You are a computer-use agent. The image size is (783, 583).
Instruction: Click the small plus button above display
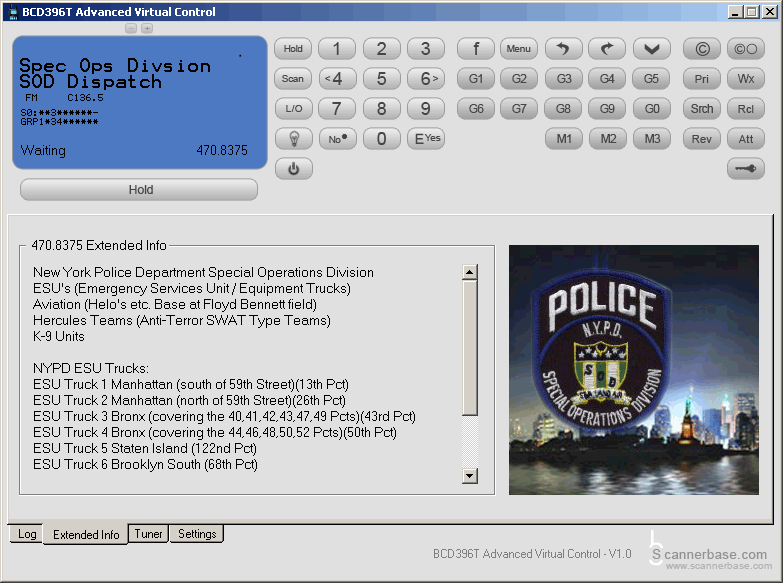(147, 28)
